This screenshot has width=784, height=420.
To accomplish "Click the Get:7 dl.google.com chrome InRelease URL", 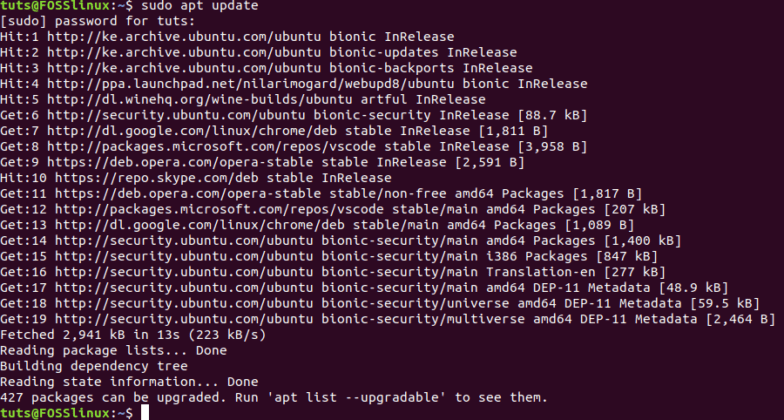I will 192,131.
